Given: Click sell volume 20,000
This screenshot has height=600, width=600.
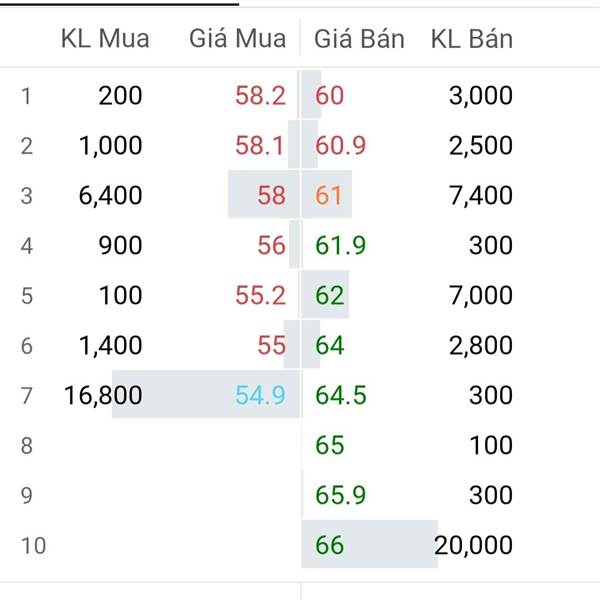Looking at the screenshot, I should click(x=473, y=545).
